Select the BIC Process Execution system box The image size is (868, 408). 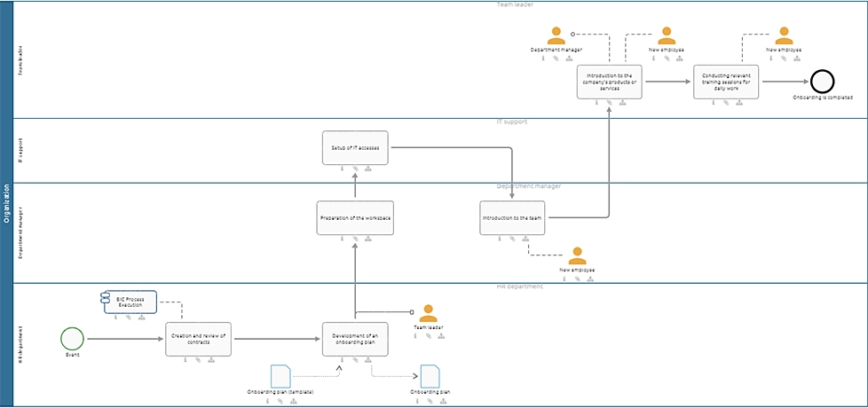[130, 302]
